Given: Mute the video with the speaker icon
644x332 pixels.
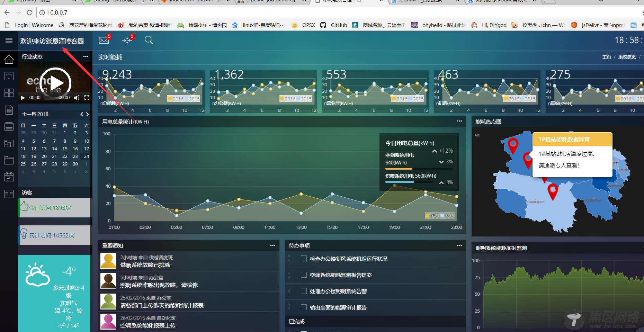Looking at the screenshot, I should coord(77,98).
